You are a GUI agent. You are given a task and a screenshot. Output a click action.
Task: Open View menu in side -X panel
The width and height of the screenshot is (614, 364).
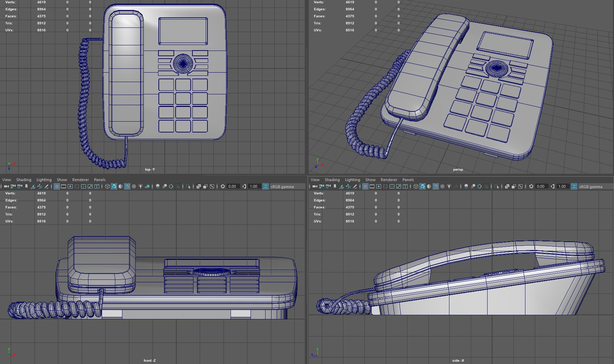(x=315, y=180)
